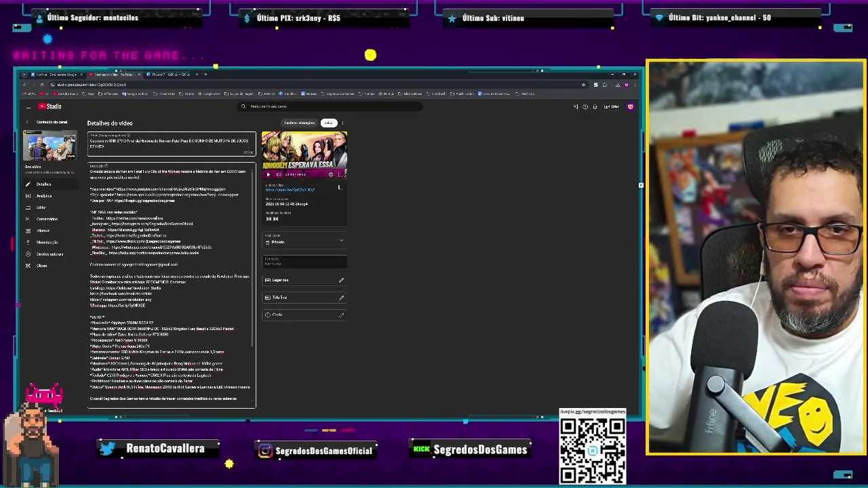Viewport: 868px width, 488px height.
Task: Edit Tela final with the pencil icon
Action: [x=341, y=298]
